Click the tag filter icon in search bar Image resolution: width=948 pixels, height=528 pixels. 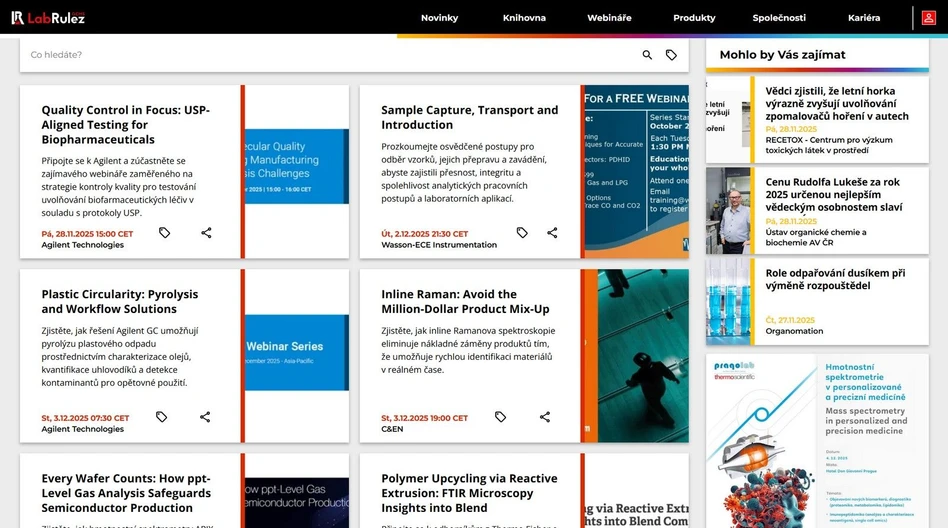click(671, 55)
